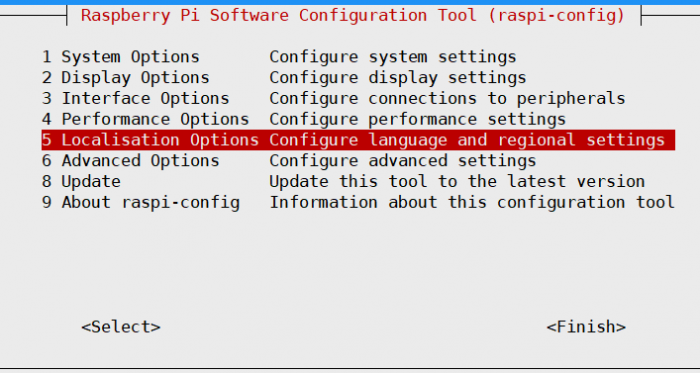Open Advanced Options in the menu
Image resolution: width=700 pixels, height=373 pixels.
(x=131, y=161)
